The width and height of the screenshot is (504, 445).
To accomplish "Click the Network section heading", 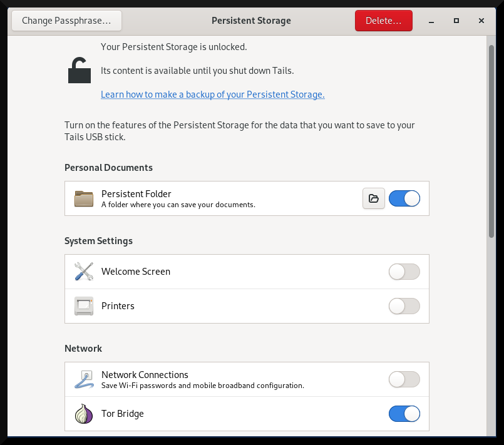I will pos(83,348).
